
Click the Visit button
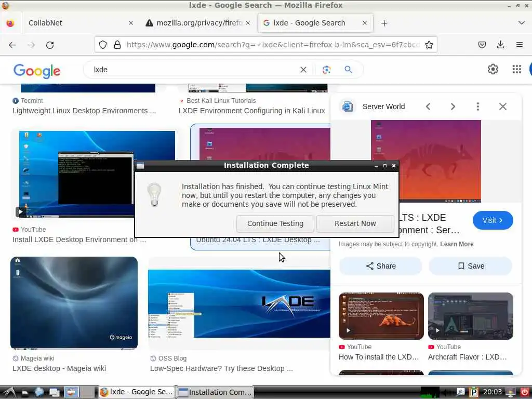[493, 220]
